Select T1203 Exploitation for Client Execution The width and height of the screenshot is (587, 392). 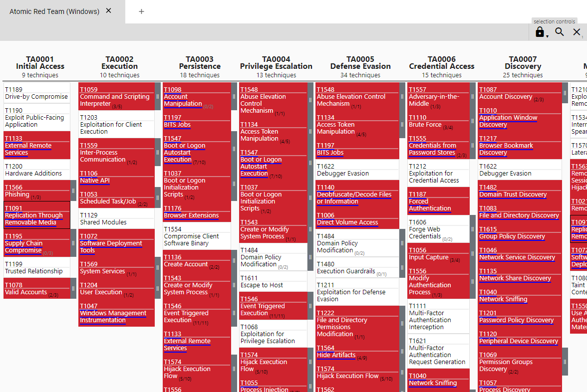(x=116, y=124)
